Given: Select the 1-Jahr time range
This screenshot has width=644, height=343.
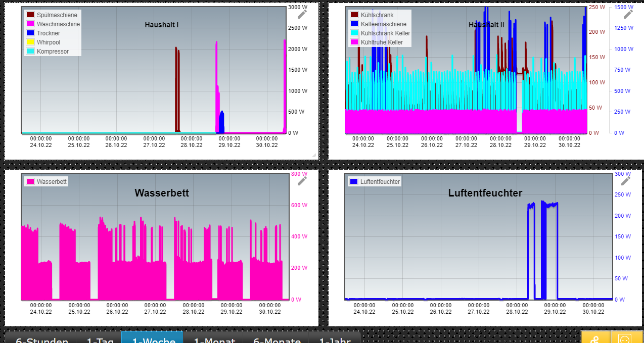Looking at the screenshot, I should click(335, 337).
